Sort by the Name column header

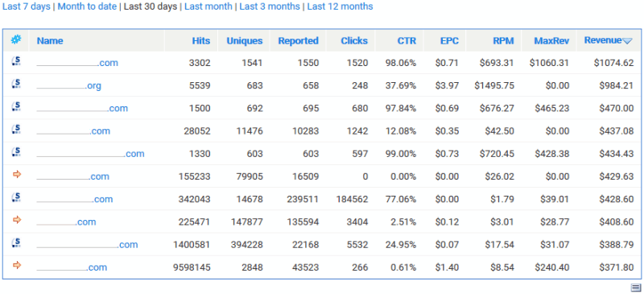[x=50, y=41]
